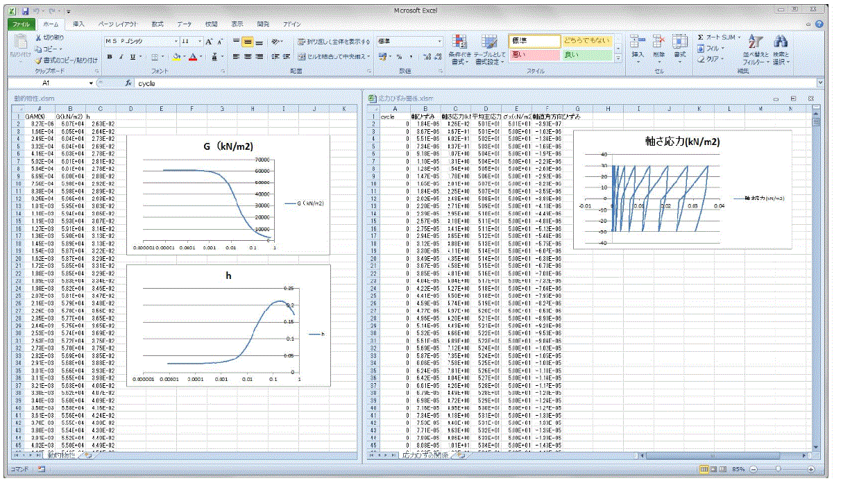Open the font name dropdown
The image size is (868, 499).
tap(177, 42)
